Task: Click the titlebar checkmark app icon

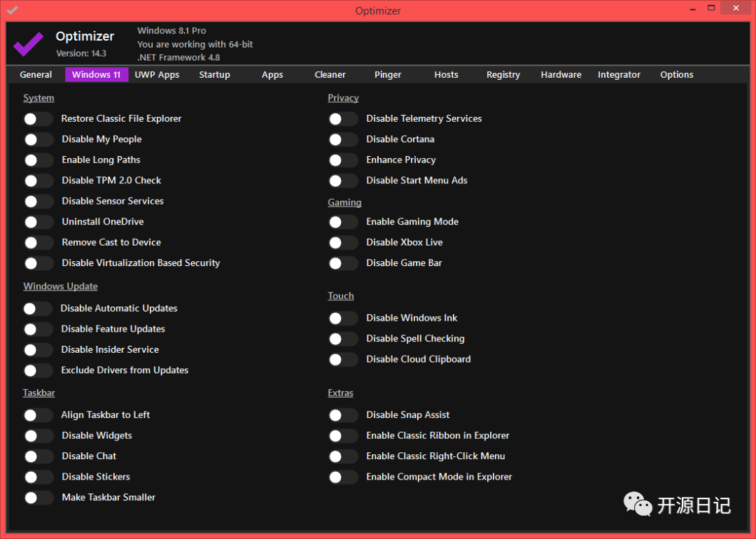Action: 13,10
